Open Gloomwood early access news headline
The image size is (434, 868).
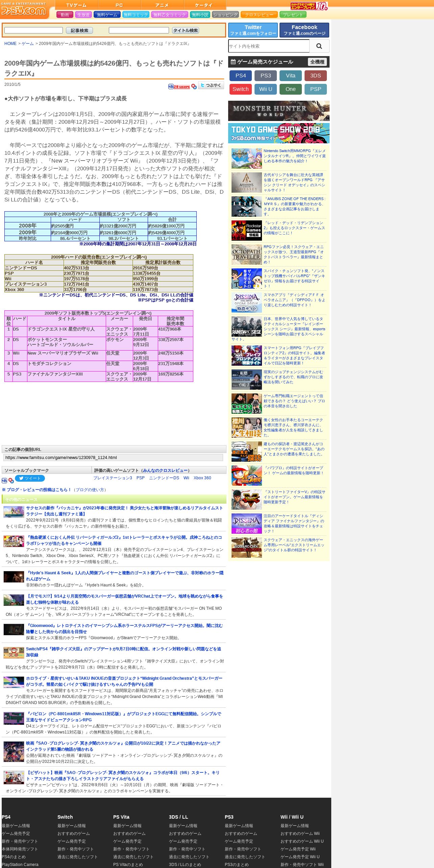pyautogui.click(x=124, y=629)
